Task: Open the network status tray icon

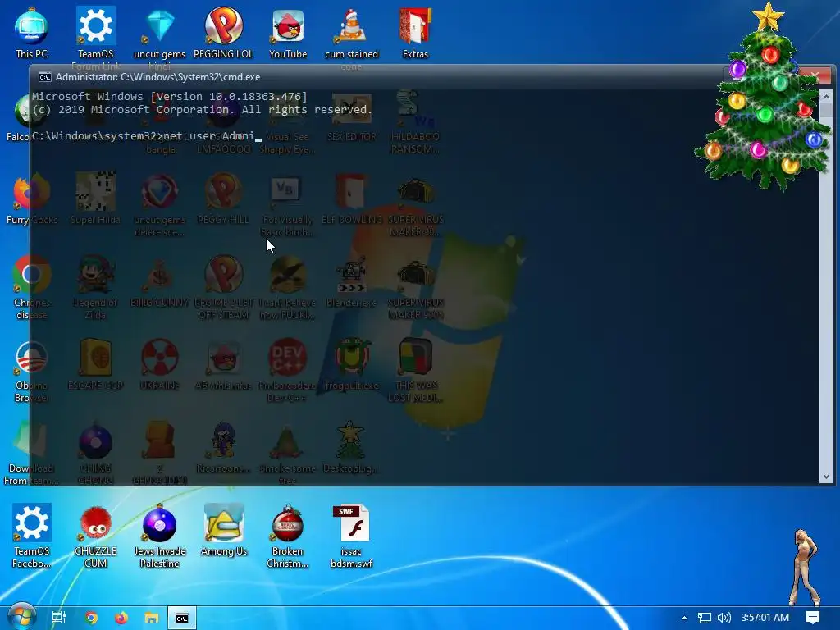Action: 705,618
